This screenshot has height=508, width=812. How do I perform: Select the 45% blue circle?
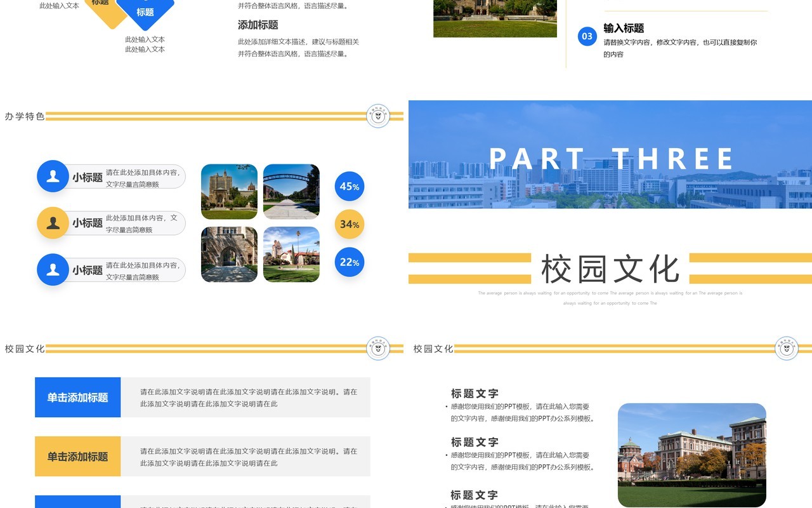[x=350, y=187]
